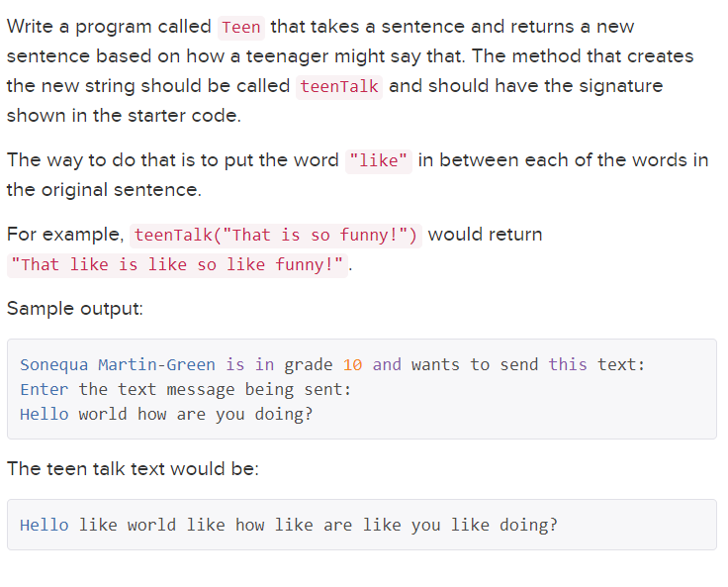Click the line starting Sonequa Martin-Green
Viewport: 728px width, 587px height.
click(x=332, y=365)
